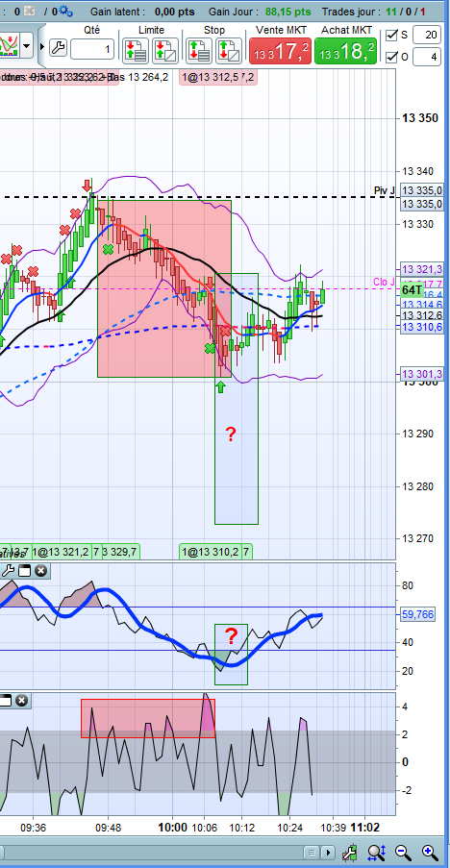Viewport: 450px width, 868px height.
Task: Click scrollbar right arrow button
Action: [x=328, y=853]
